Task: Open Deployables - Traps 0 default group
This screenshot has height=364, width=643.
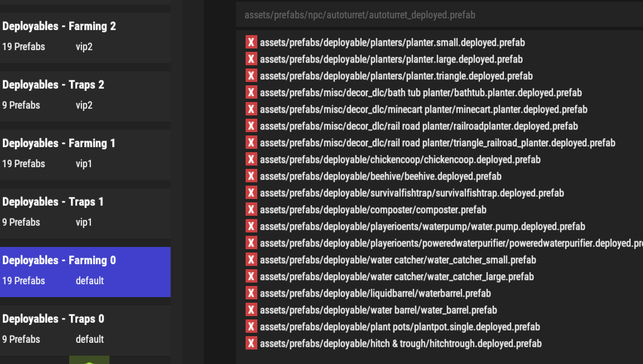Action: (x=85, y=329)
